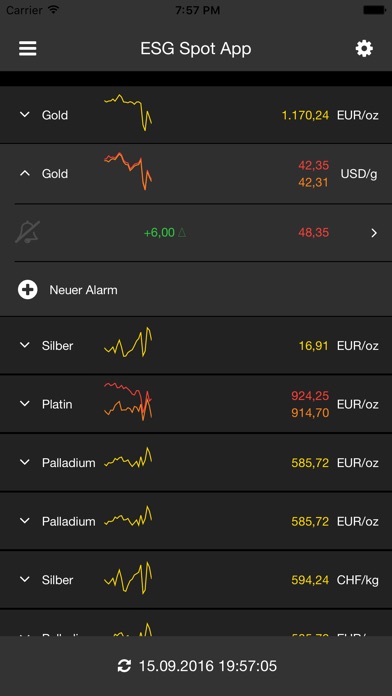Tap the 15.09.2016 update timestamp
Image resolution: width=392 pixels, height=696 pixels.
(208, 666)
